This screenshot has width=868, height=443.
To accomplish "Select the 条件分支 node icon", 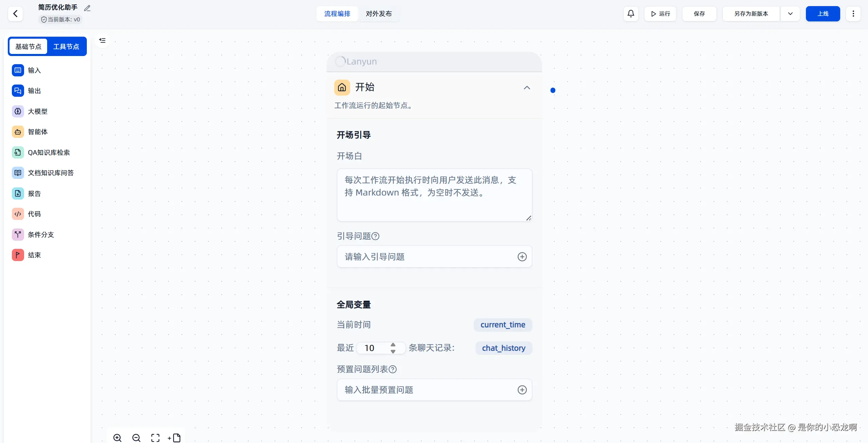I will tap(18, 235).
